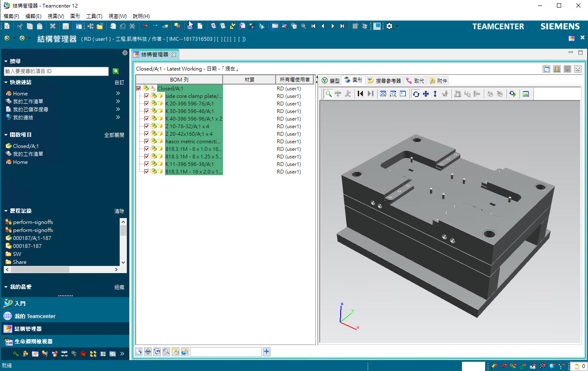This screenshot has width=588, height=371.
Task: Click Fit All icon in viewer toolbar
Action: (383, 94)
